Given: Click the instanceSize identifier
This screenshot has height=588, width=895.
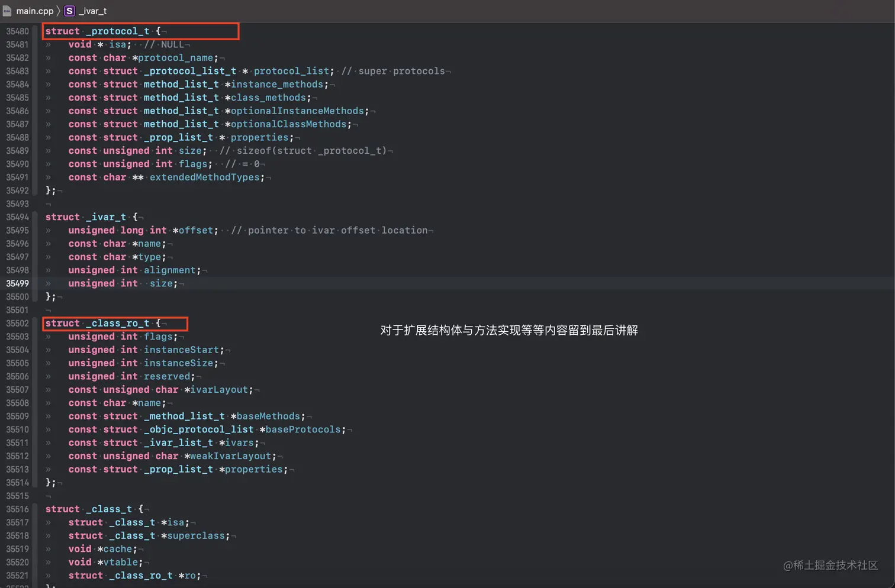Looking at the screenshot, I should pos(178,363).
